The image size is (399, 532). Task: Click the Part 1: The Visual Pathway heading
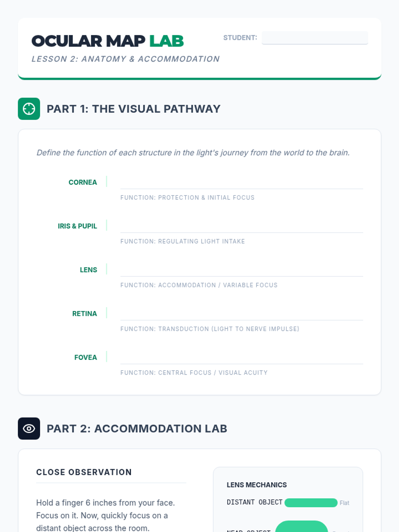[133, 109]
